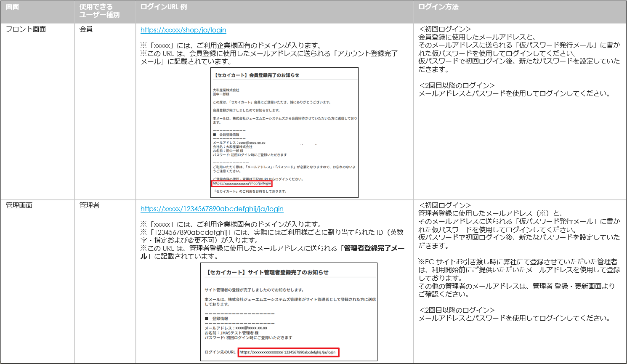The width and height of the screenshot is (627, 364).
Task: Click the 会員登録完了のお知らせ email title in the screenshot
Action: (x=257, y=75)
